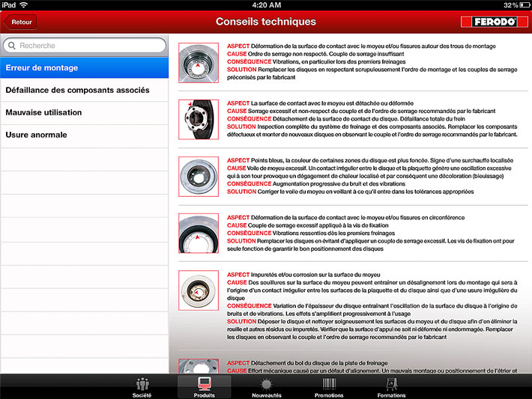Click text 'Couple de serrage excessif appliqué'

click(x=294, y=225)
